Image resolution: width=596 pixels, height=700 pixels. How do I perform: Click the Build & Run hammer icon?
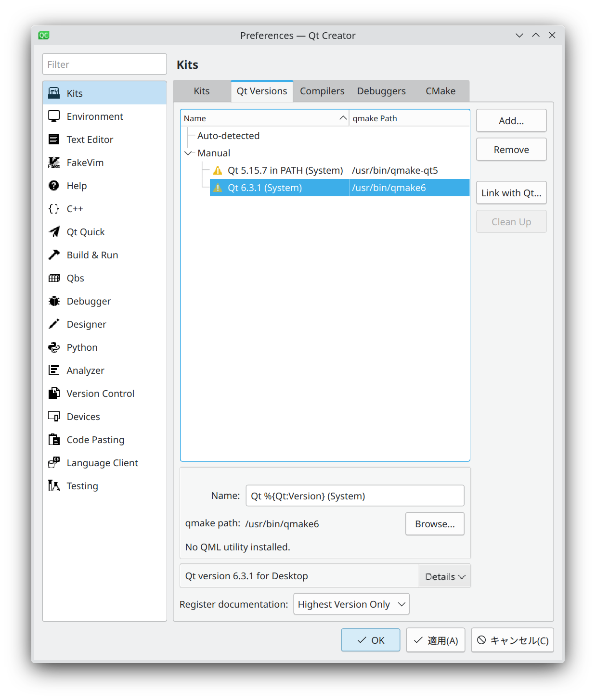coord(54,255)
